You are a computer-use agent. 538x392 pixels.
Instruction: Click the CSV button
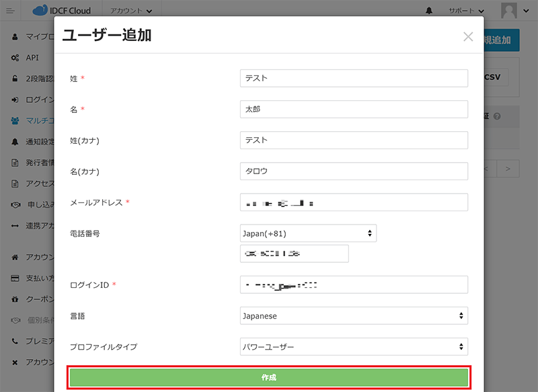pos(495,77)
